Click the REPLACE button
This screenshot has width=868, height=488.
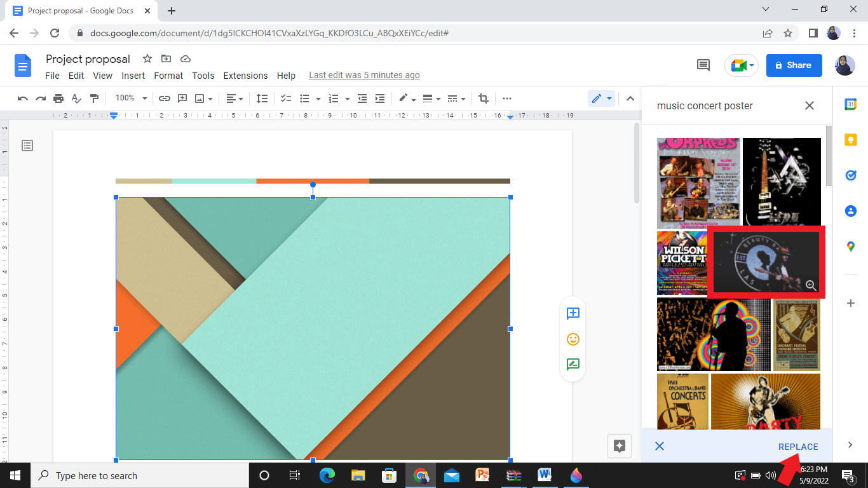797,446
